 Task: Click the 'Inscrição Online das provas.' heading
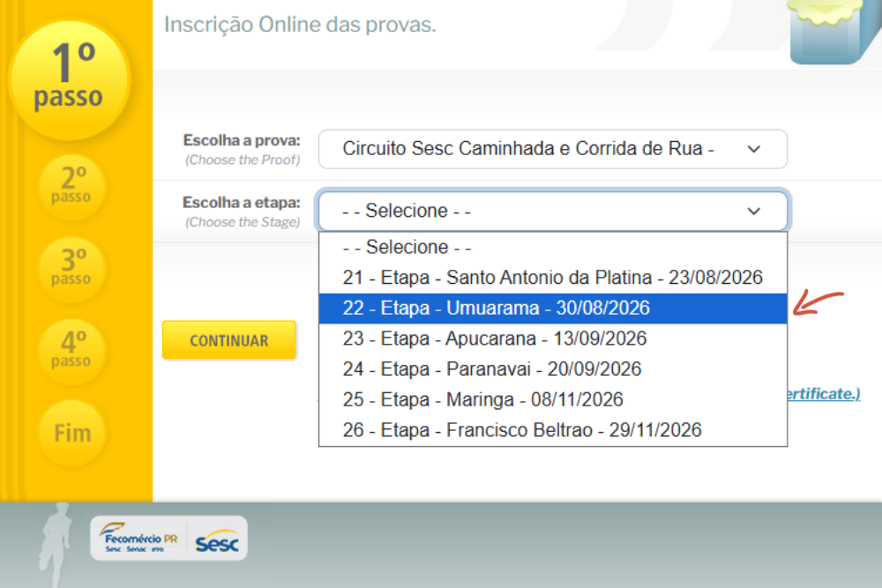(x=300, y=25)
